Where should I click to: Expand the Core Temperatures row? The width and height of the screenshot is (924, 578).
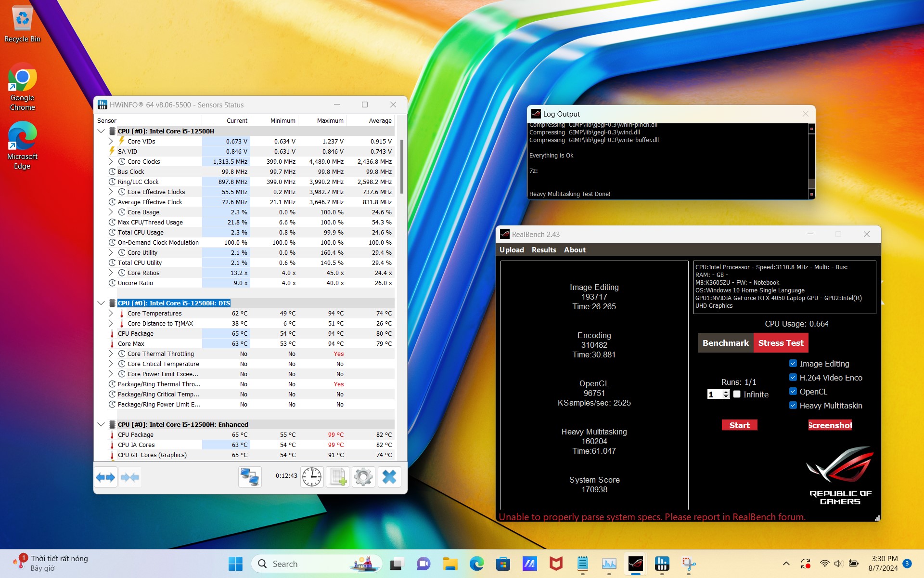pyautogui.click(x=111, y=313)
